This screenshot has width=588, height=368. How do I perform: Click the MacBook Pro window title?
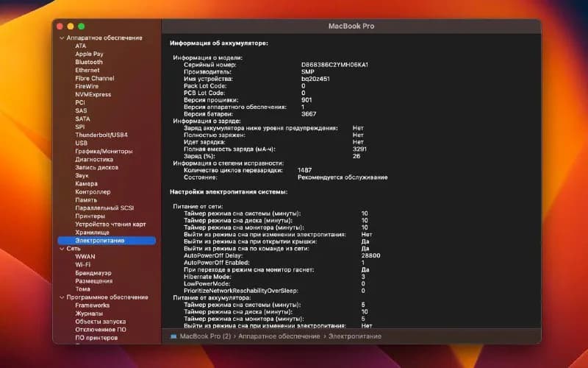pyautogui.click(x=351, y=26)
